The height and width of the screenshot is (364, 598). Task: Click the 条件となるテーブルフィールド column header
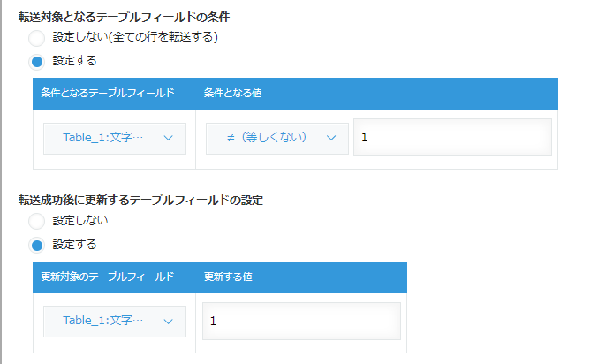pyautogui.click(x=108, y=93)
